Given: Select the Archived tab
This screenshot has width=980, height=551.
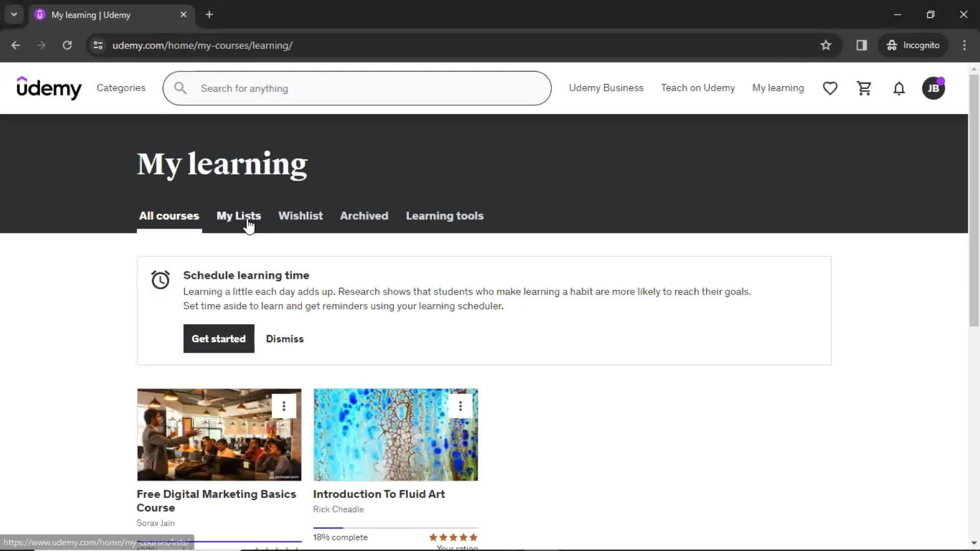Looking at the screenshot, I should (x=364, y=215).
